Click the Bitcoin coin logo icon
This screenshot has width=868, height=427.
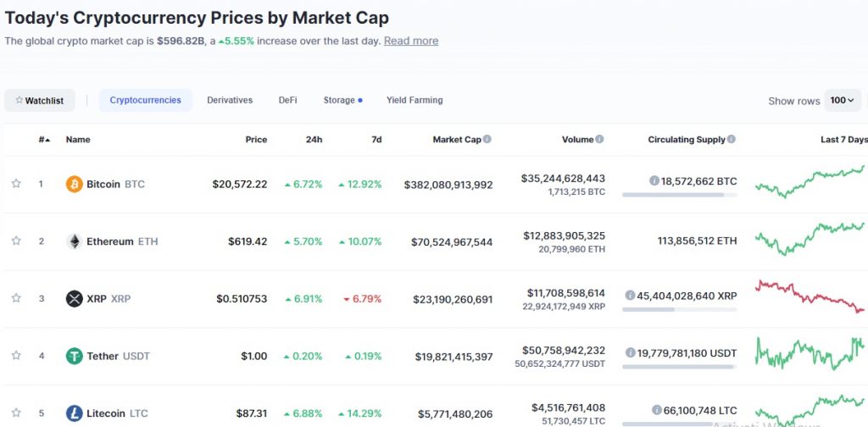(75, 184)
